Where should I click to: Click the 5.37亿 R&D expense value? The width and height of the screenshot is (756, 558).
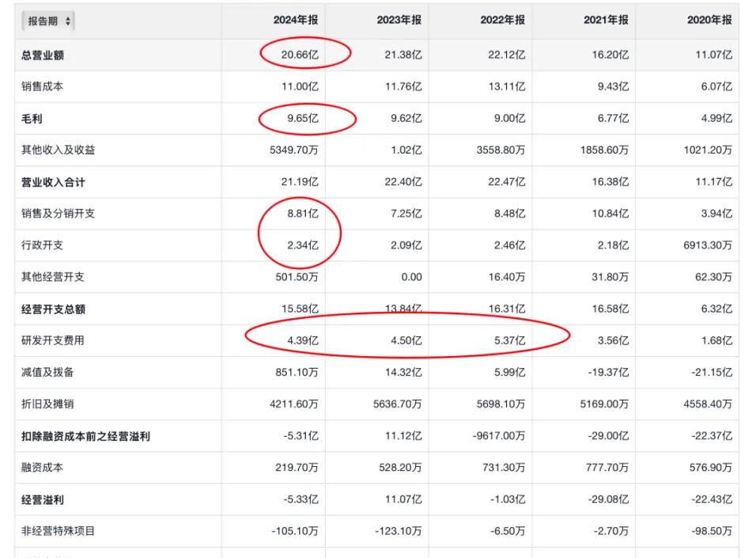(509, 341)
